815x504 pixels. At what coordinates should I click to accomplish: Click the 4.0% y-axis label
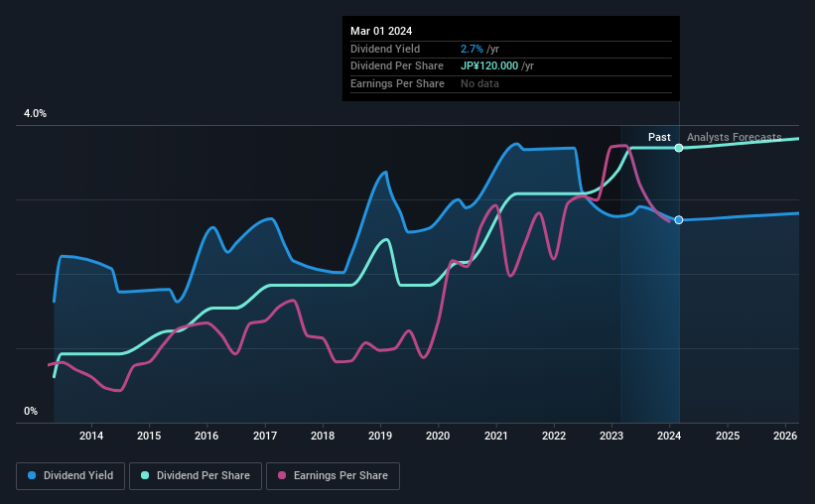35,114
